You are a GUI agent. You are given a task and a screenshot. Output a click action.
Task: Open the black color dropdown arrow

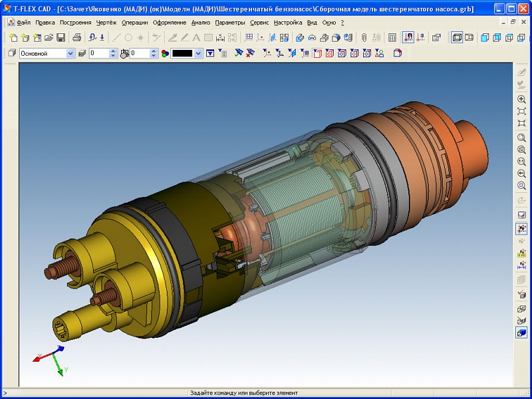click(199, 53)
